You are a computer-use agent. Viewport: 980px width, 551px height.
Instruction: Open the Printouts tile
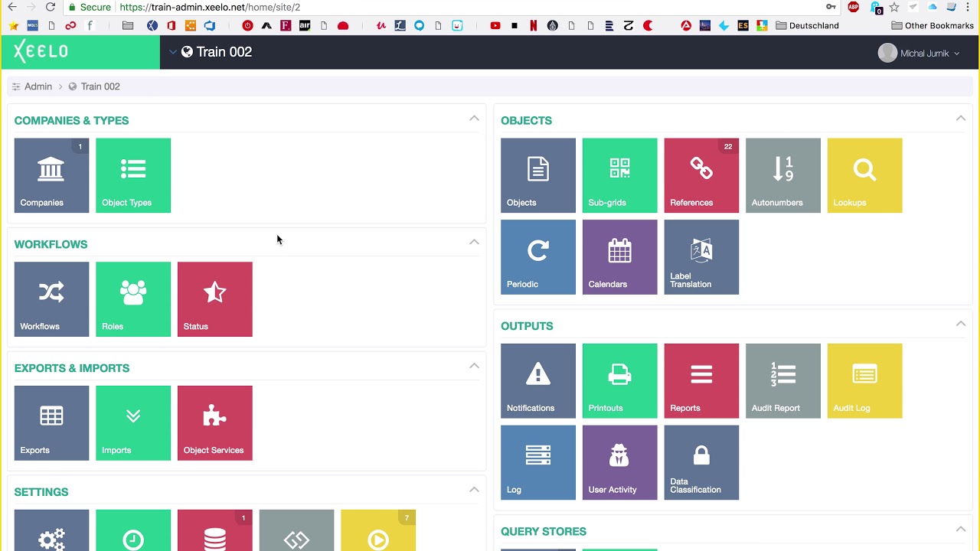[619, 381]
